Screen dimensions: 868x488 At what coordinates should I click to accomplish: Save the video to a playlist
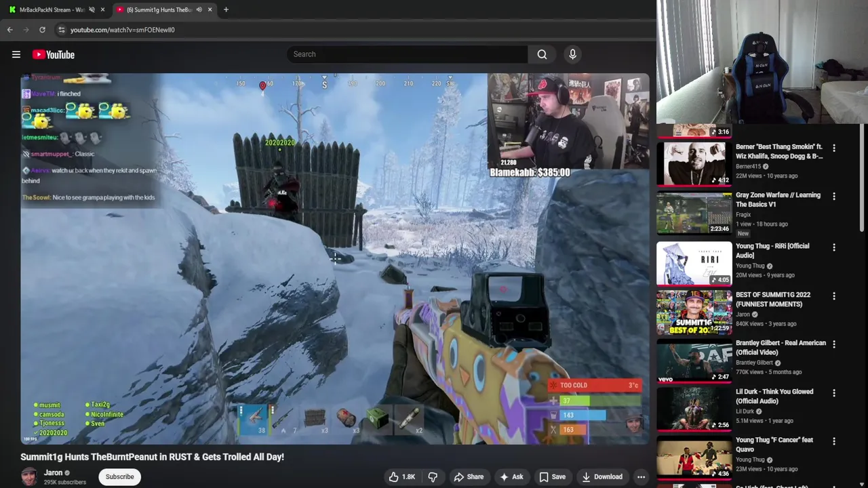[x=552, y=477]
